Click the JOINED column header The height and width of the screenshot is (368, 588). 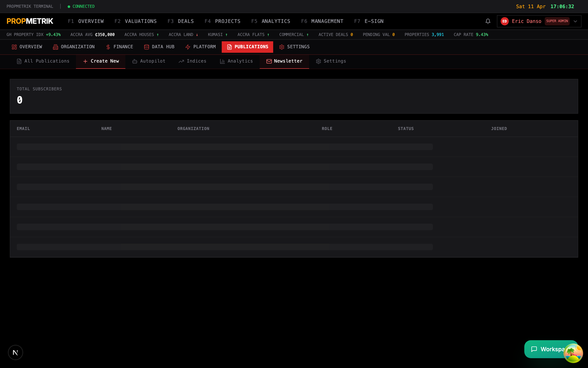click(499, 129)
